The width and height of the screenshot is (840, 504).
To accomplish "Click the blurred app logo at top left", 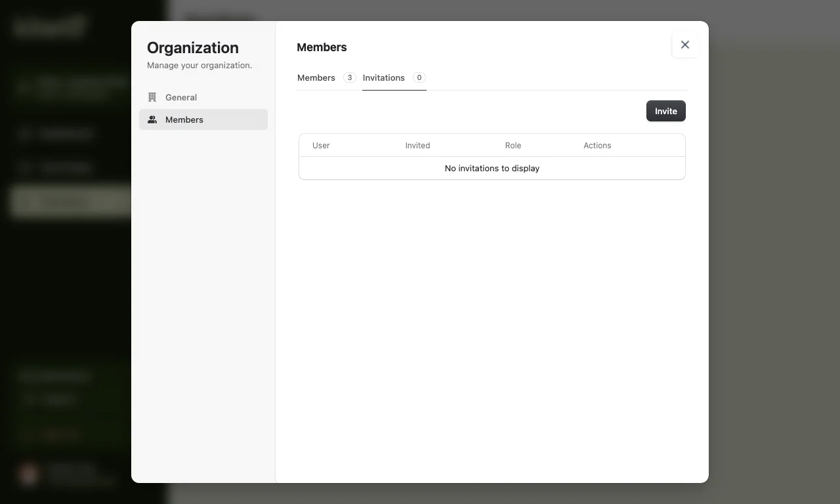I will tap(49, 28).
